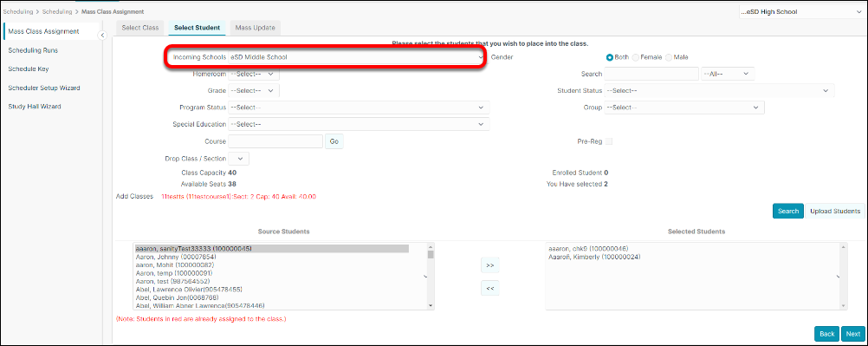This screenshot has height=346, width=868.
Task: Toggle the Pre-Reg checkbox
Action: [609, 141]
